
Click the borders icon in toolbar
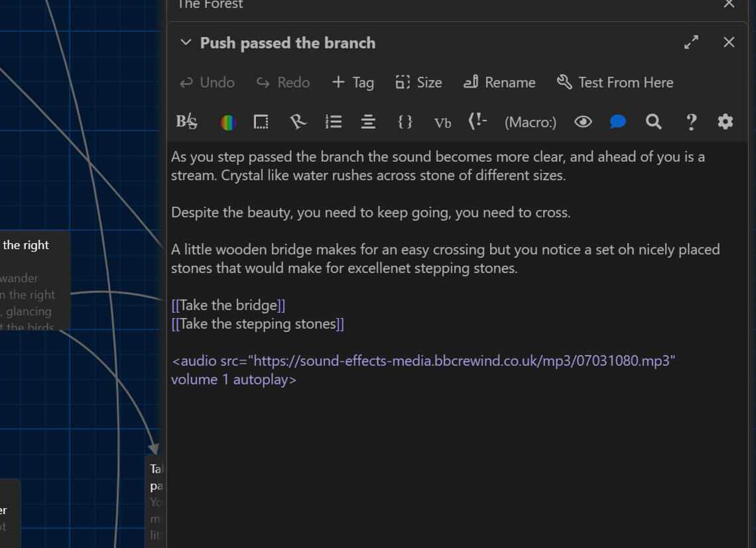click(x=261, y=122)
